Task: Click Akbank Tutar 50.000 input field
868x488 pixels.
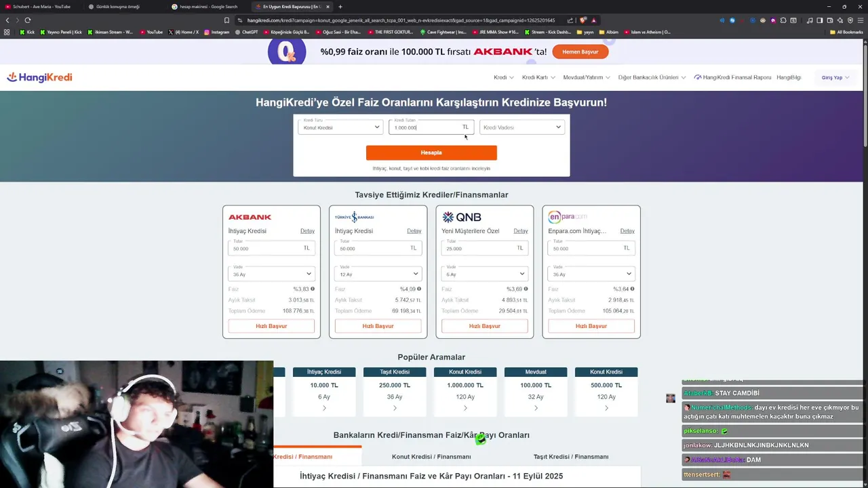Action: pos(271,247)
